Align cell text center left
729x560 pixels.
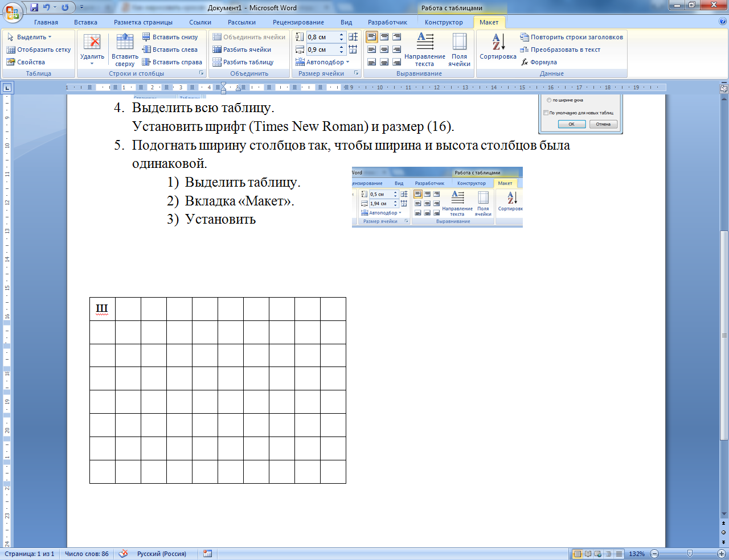click(x=372, y=50)
